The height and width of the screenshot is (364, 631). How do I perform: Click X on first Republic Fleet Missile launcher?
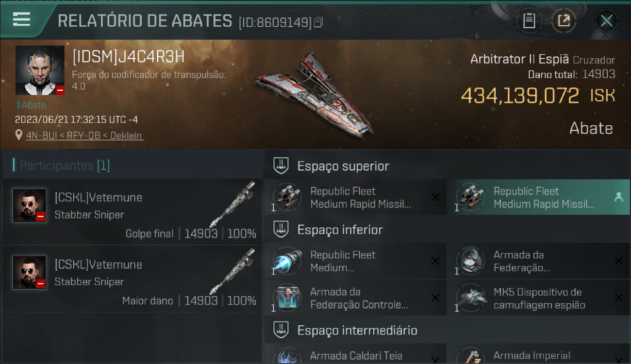pyautogui.click(x=435, y=197)
